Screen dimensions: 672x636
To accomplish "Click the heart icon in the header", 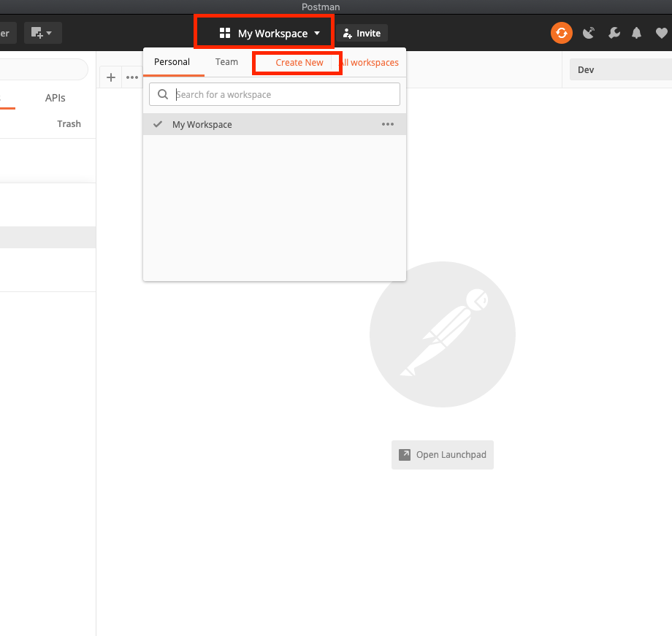I will [x=661, y=33].
